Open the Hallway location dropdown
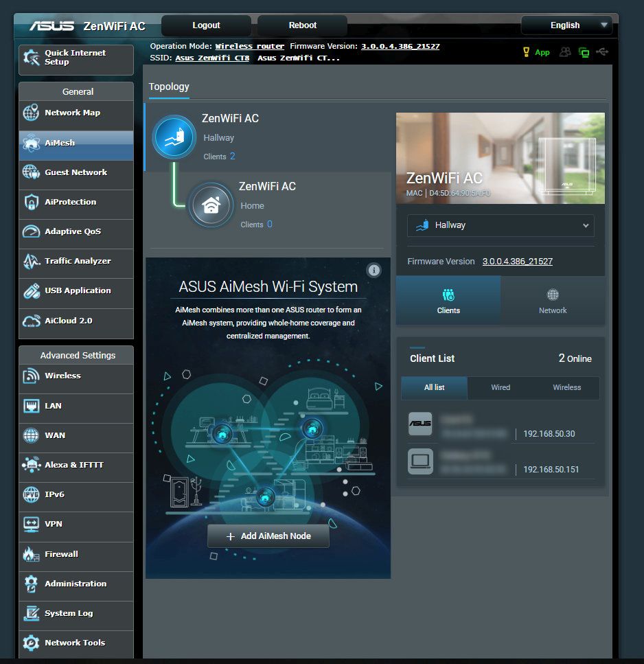Image resolution: width=644 pixels, height=664 pixels. click(x=501, y=225)
